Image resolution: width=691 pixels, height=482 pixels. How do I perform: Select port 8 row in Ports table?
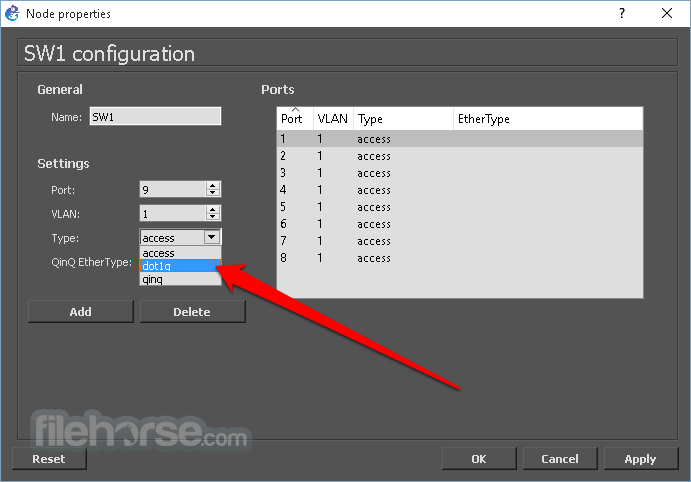(x=460, y=258)
